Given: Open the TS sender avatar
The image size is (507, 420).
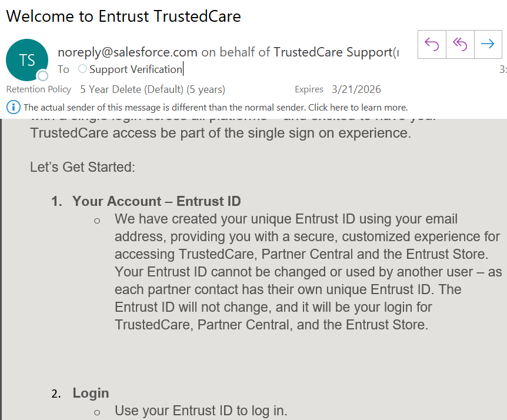Looking at the screenshot, I should (26, 60).
